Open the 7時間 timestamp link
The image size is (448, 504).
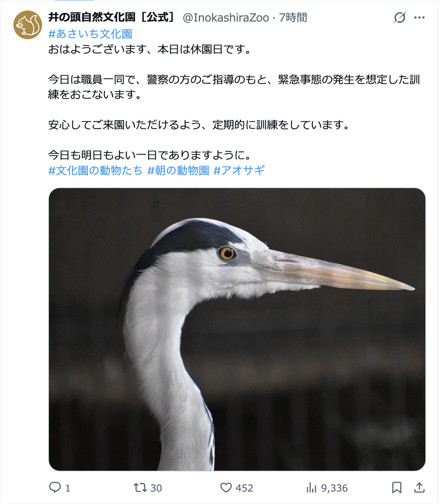[293, 18]
